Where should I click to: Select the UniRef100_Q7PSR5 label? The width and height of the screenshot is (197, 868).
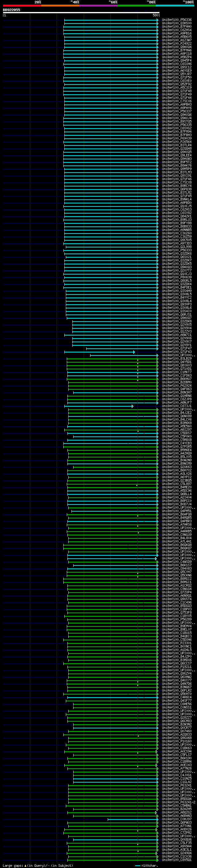(177, 446)
